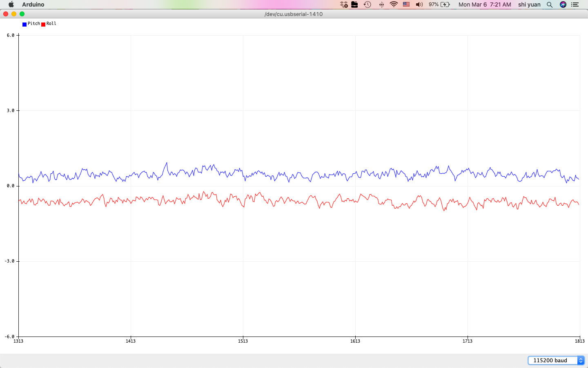Click the 1413 x-axis label
The image size is (588, 368).
point(131,341)
